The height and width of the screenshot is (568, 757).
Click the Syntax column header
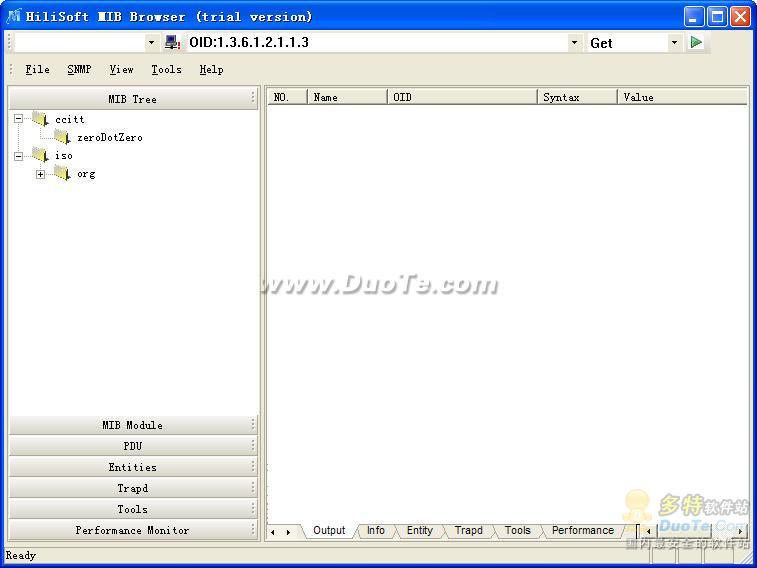point(577,97)
